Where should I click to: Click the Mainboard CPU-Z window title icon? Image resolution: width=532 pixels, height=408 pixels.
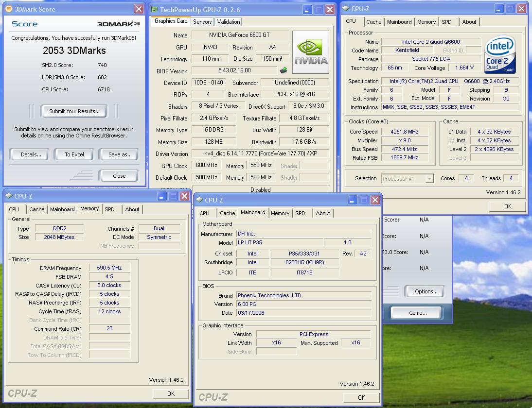200,200
